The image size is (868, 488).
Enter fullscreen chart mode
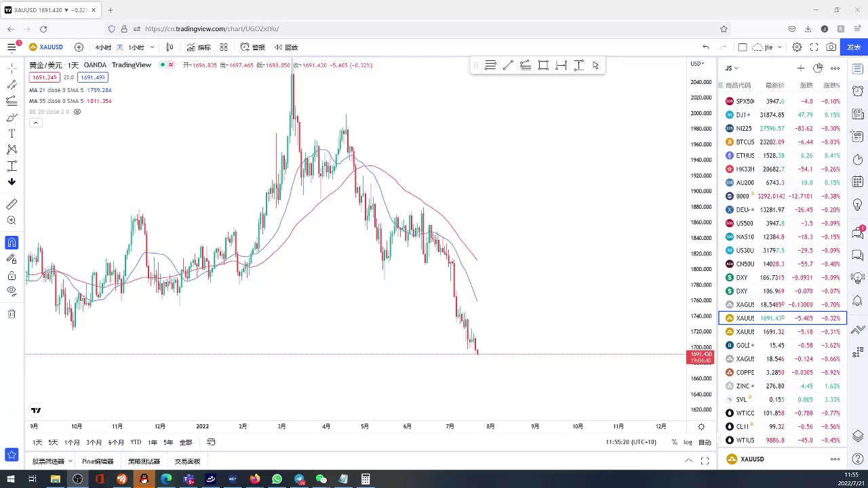(814, 47)
